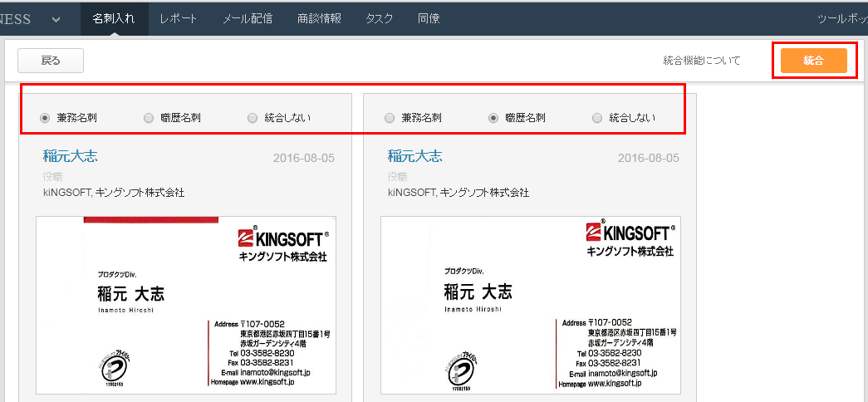Click the 役職 label on the left card

tap(53, 177)
